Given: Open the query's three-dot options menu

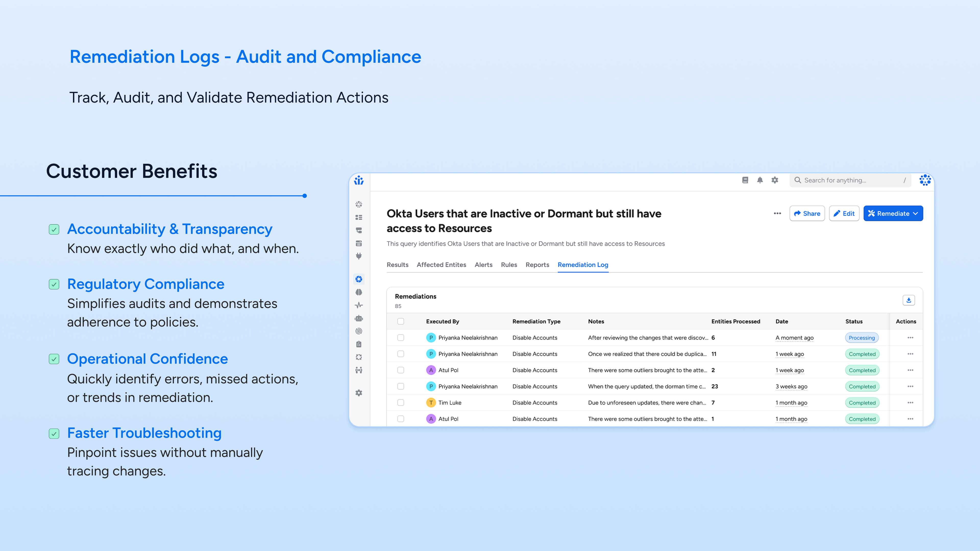Looking at the screenshot, I should pyautogui.click(x=777, y=214).
